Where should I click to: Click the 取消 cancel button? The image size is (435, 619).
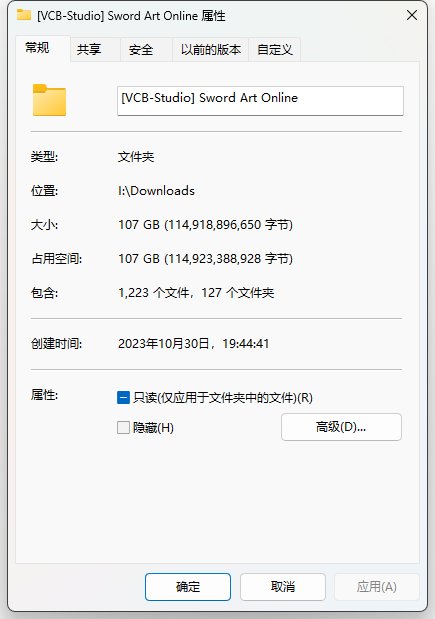tap(283, 587)
